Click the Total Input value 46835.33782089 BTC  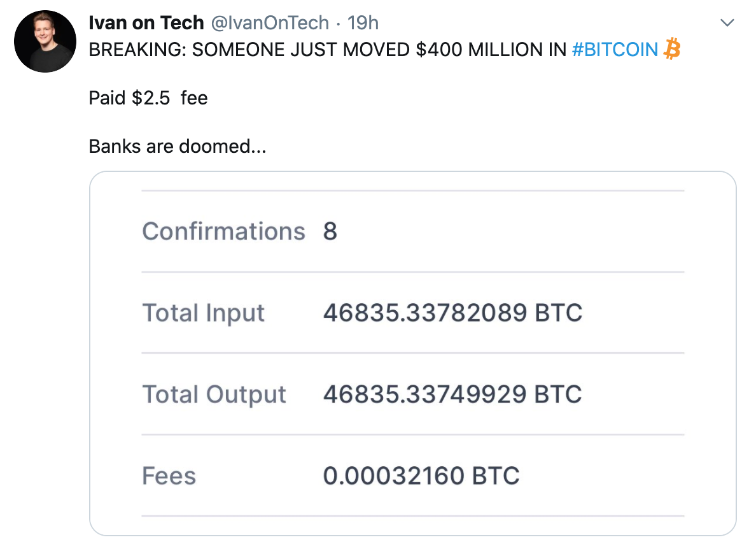coord(453,313)
